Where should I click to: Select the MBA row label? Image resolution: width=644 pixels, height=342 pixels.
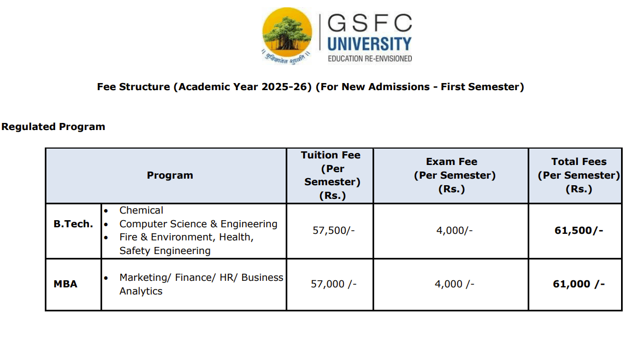(66, 284)
